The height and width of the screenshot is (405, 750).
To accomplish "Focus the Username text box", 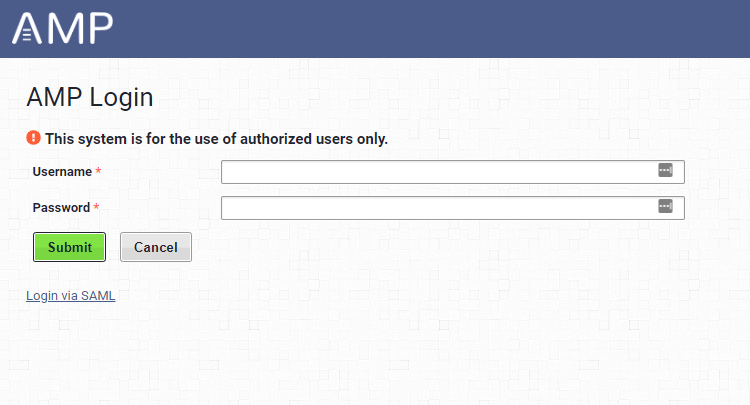I will pyautogui.click(x=452, y=172).
